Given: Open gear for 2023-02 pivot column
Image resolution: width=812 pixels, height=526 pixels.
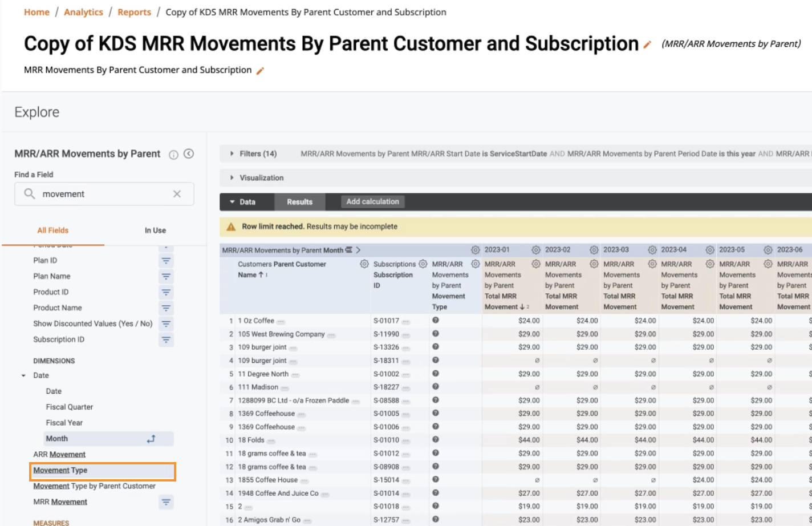Looking at the screenshot, I should coord(594,250).
